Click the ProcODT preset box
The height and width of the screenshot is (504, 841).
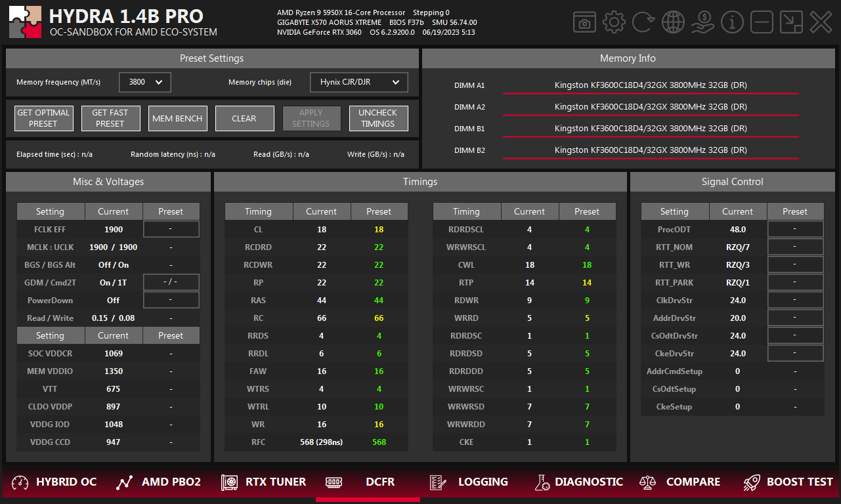click(x=795, y=229)
